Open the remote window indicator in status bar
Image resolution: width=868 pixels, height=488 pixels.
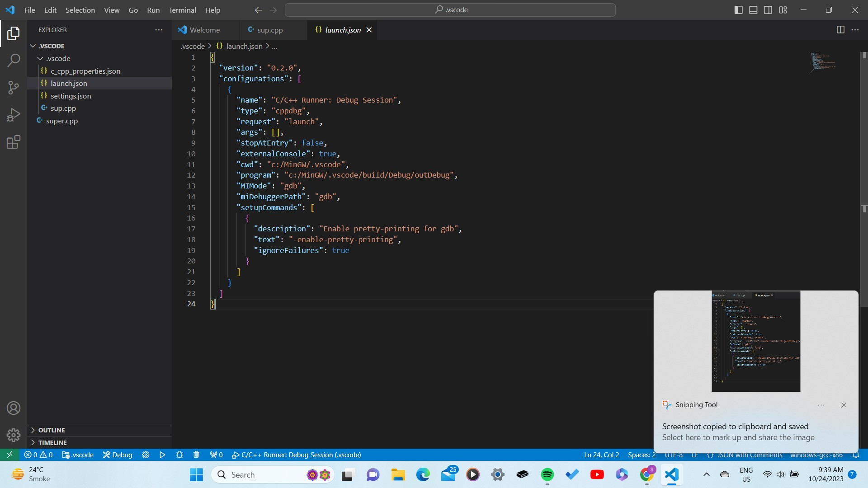pyautogui.click(x=9, y=455)
